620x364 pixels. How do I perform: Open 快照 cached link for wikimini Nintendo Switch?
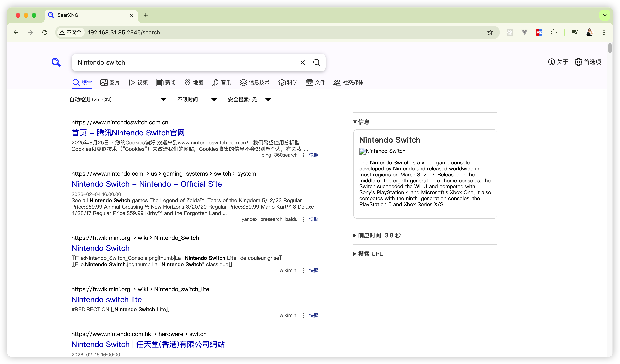tap(314, 270)
